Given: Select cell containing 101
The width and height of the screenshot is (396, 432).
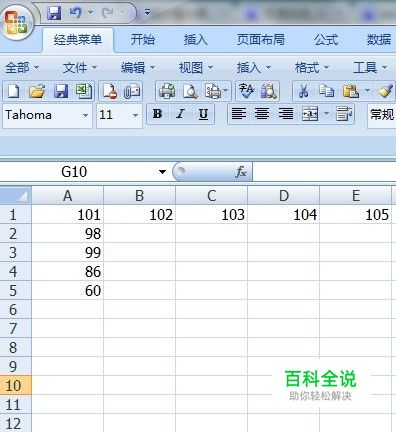Looking at the screenshot, I should (x=67, y=215).
